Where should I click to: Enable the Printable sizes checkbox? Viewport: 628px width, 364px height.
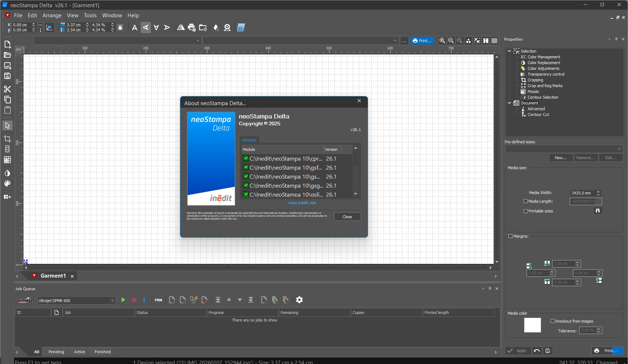(x=525, y=211)
